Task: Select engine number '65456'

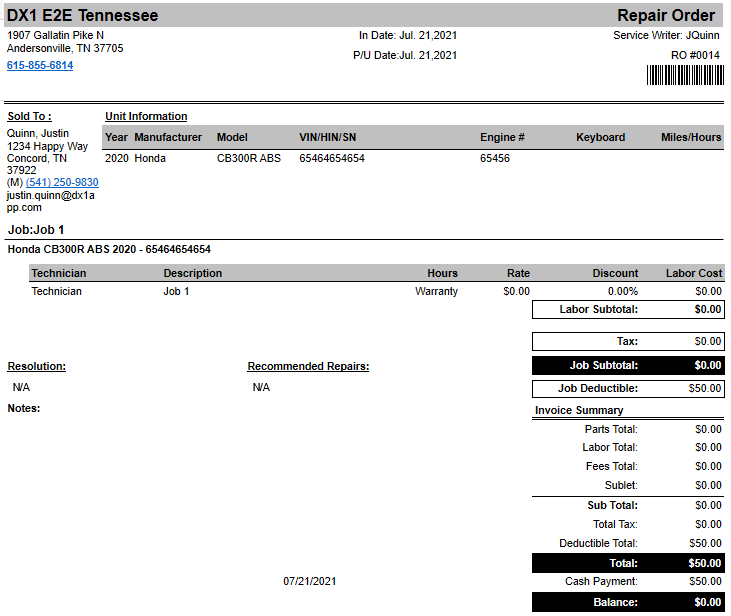Action: pyautogui.click(x=495, y=159)
